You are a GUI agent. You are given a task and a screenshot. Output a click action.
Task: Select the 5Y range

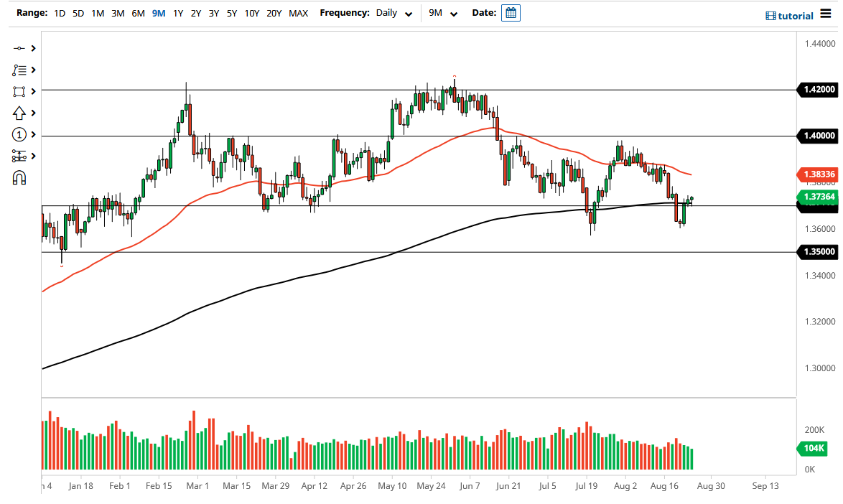tap(232, 13)
